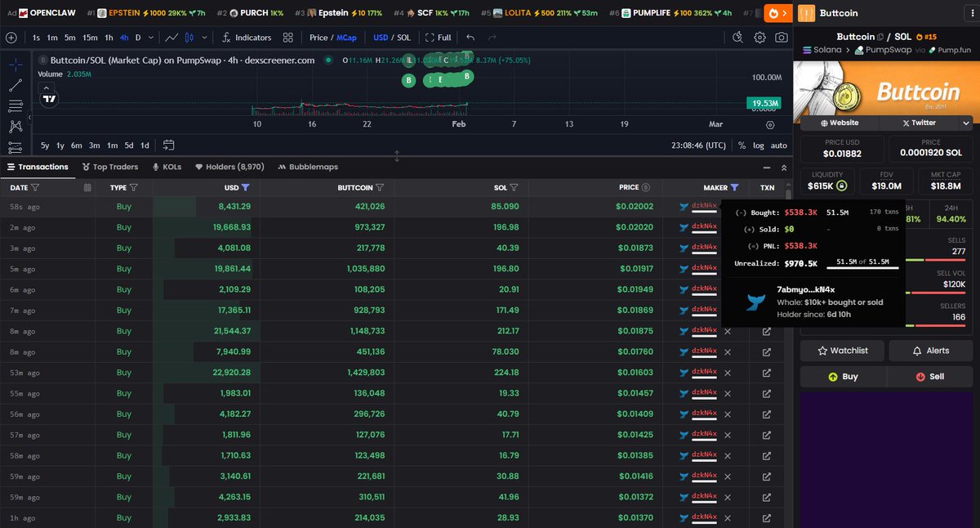
Task: Open the DATE column filter
Action: (x=35, y=188)
